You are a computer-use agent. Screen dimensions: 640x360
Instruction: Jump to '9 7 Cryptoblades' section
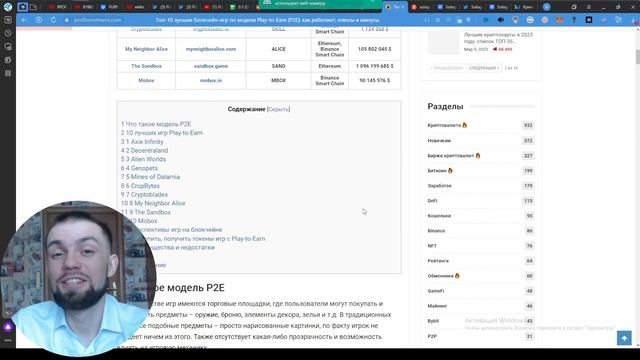point(144,195)
